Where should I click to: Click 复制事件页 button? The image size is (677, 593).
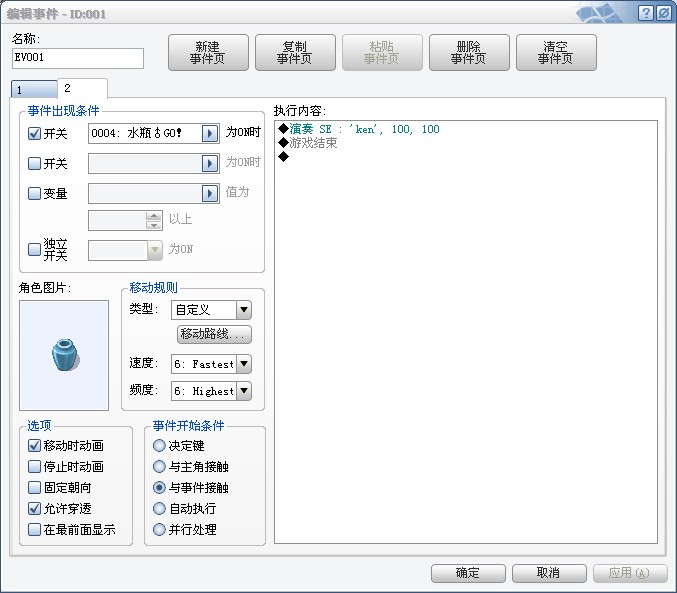295,53
